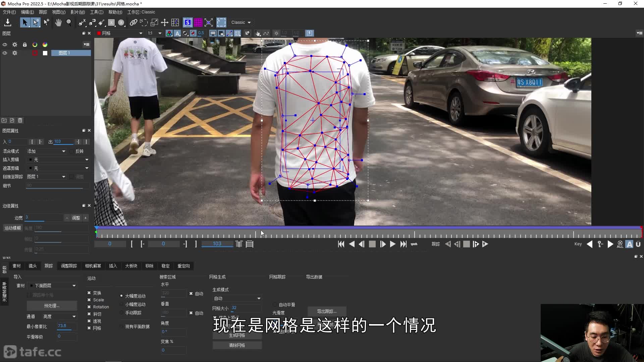Select the Rotate tool icon
This screenshot has width=644, height=362.
(x=144, y=22)
